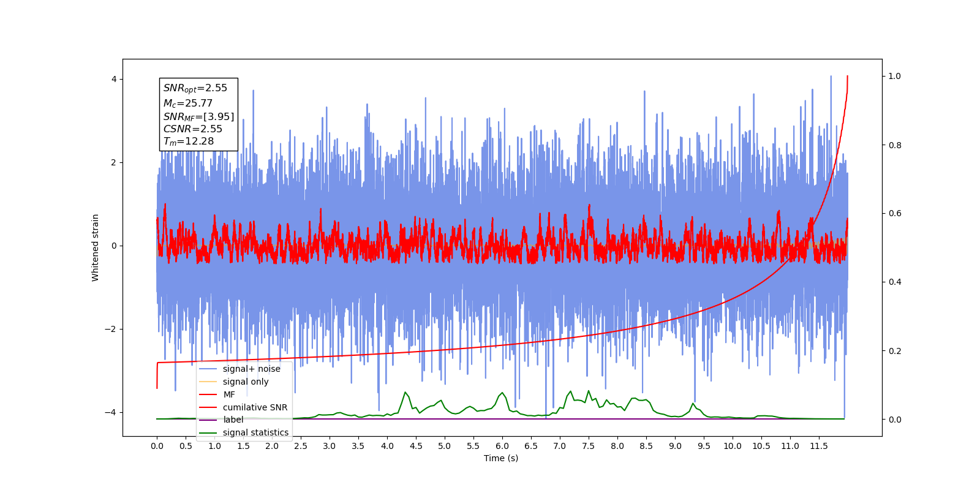Click the 11.0 tick on the time axis
Screen dimensions: 980x490
point(790,446)
